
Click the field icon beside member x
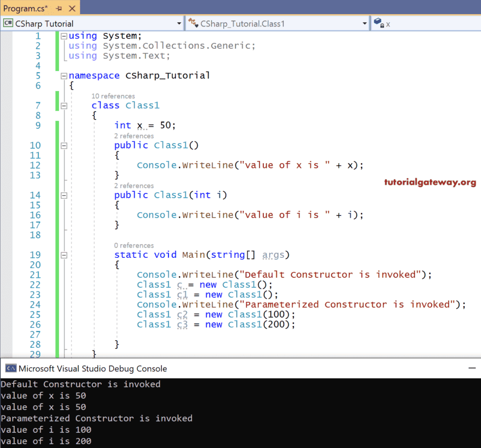379,23
